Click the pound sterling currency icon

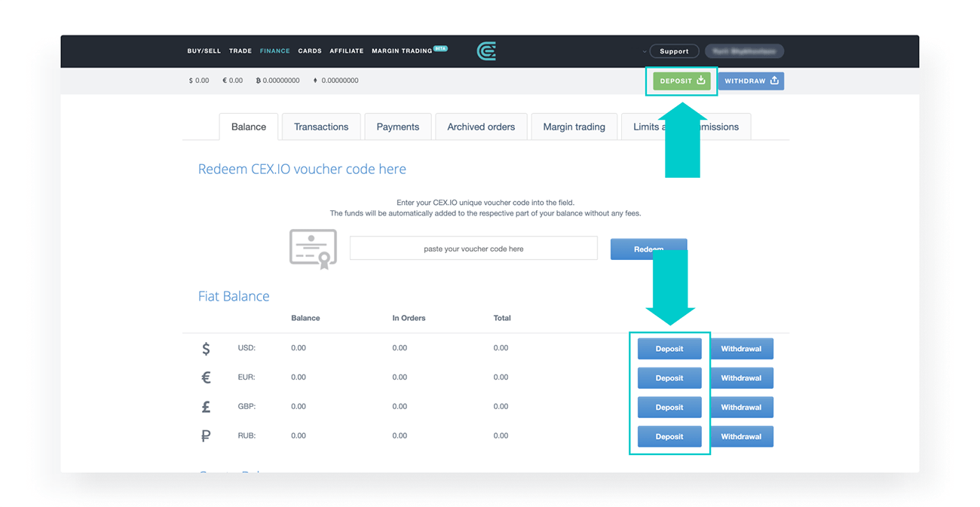click(206, 407)
